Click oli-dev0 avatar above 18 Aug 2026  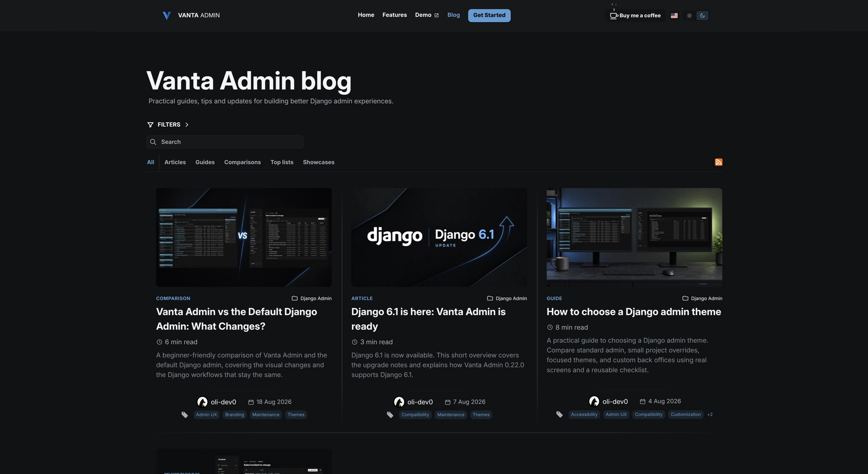pos(202,402)
